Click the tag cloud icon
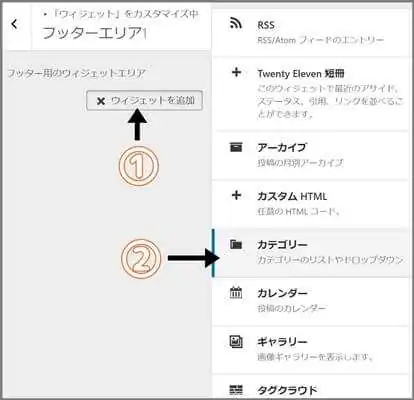Viewport: 414px width, 400px height. (236, 390)
